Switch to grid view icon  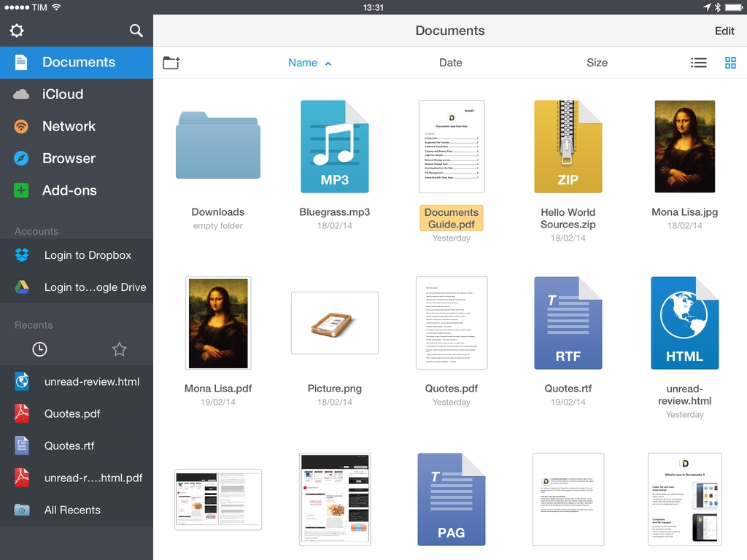point(730,63)
